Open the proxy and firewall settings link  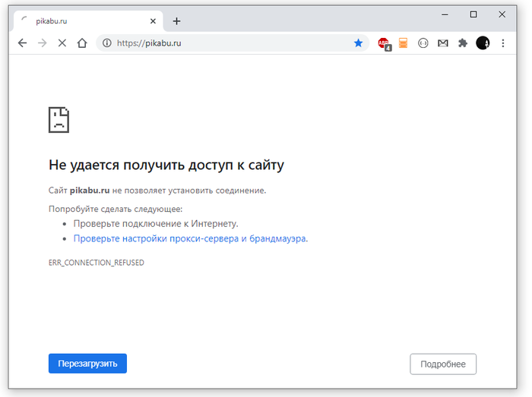click(191, 238)
